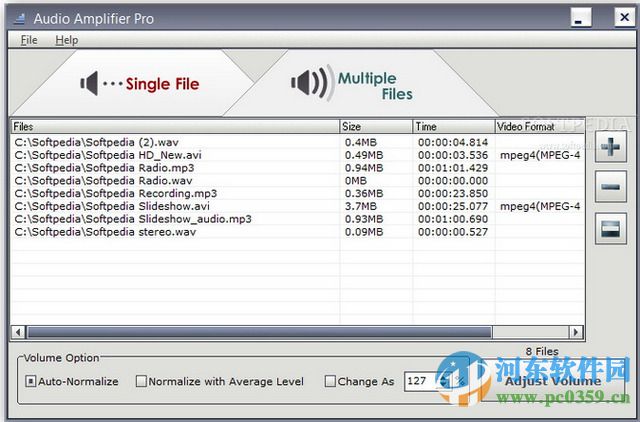Sort by the Files column header
Image resolution: width=640 pixels, height=422 pixels.
coord(175,127)
